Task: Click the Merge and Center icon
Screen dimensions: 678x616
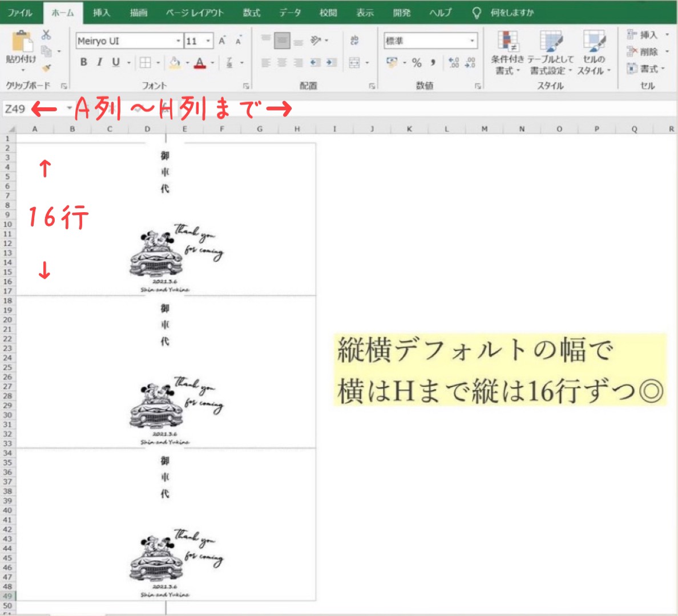Action: (354, 63)
